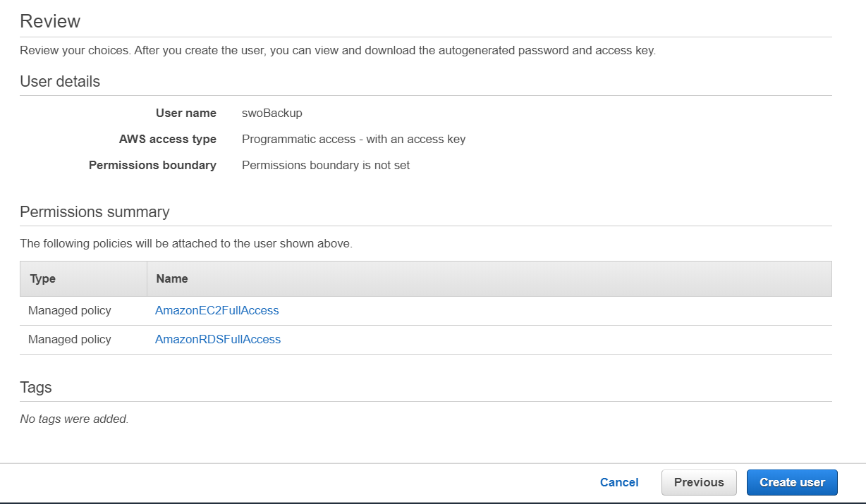Click Managed policy cell in EC2 row
The width and height of the screenshot is (866, 504).
[x=70, y=310]
